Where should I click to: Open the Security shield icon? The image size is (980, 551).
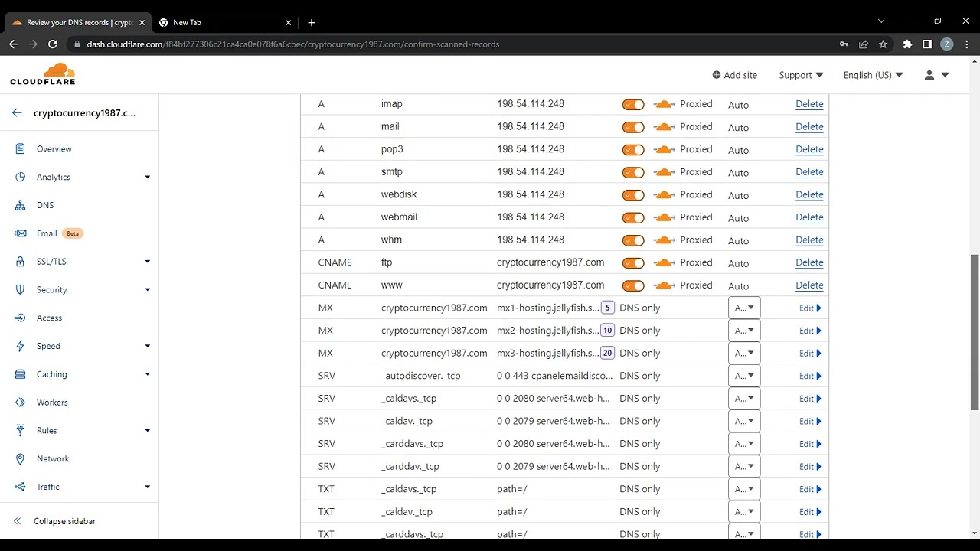click(x=21, y=289)
